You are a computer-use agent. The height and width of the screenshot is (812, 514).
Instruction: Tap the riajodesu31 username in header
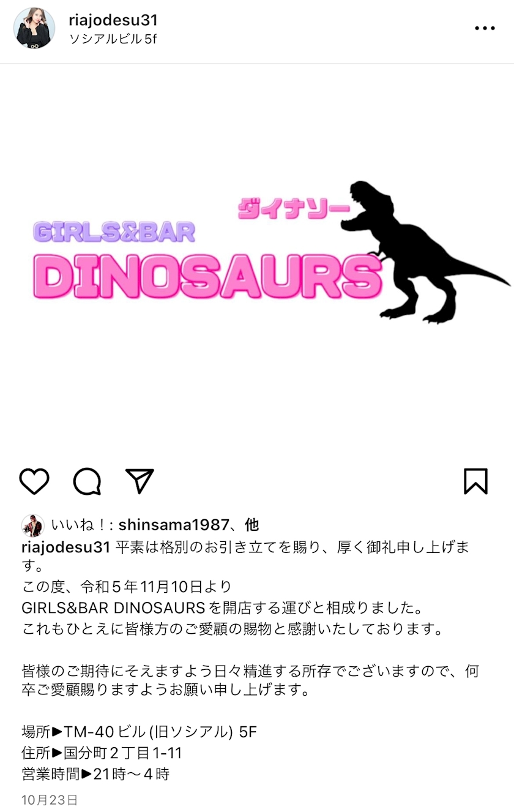[x=113, y=20]
